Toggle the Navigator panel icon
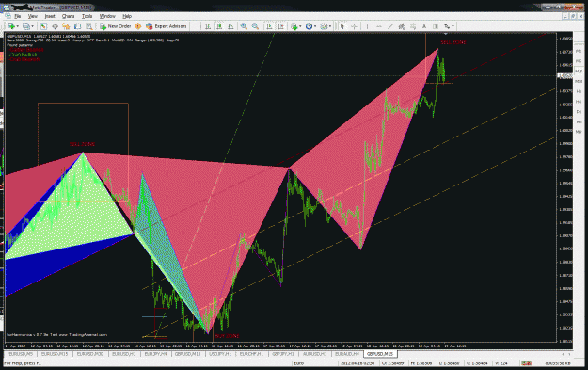Screen dimensions: 588x370 [66, 26]
